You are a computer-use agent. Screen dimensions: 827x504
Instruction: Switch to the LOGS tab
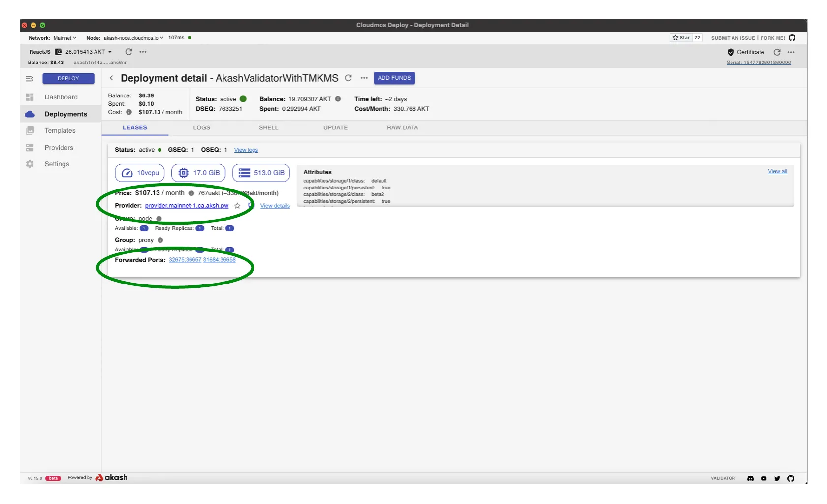coord(201,127)
